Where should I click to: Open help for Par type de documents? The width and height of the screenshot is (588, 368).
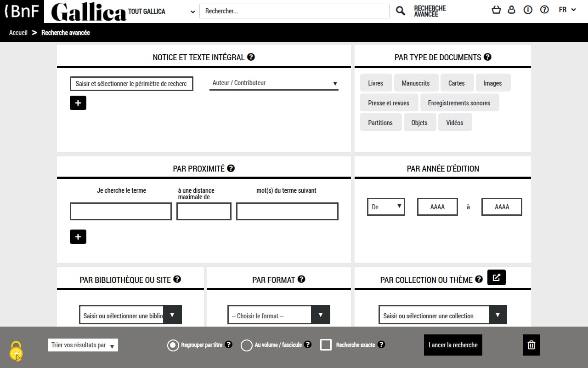[487, 57]
